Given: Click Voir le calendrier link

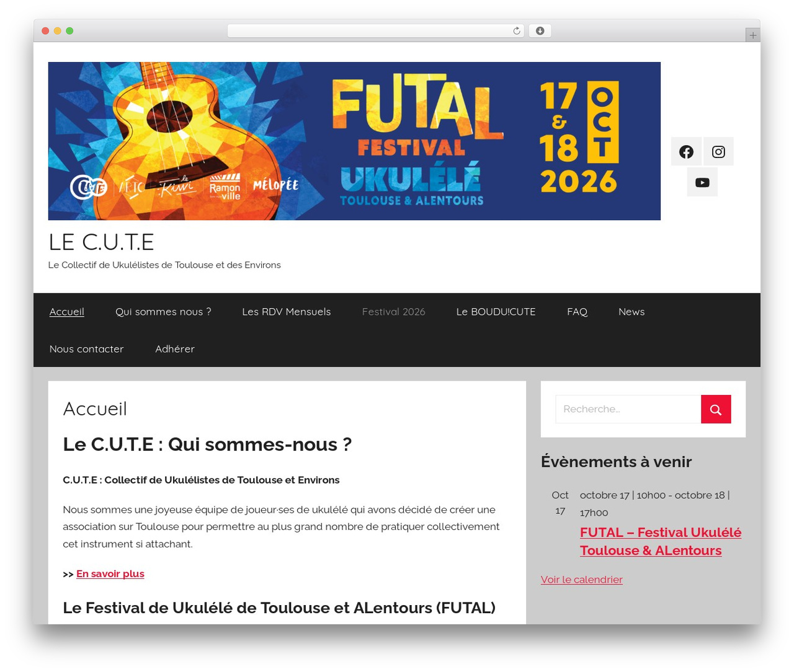Looking at the screenshot, I should [581, 580].
